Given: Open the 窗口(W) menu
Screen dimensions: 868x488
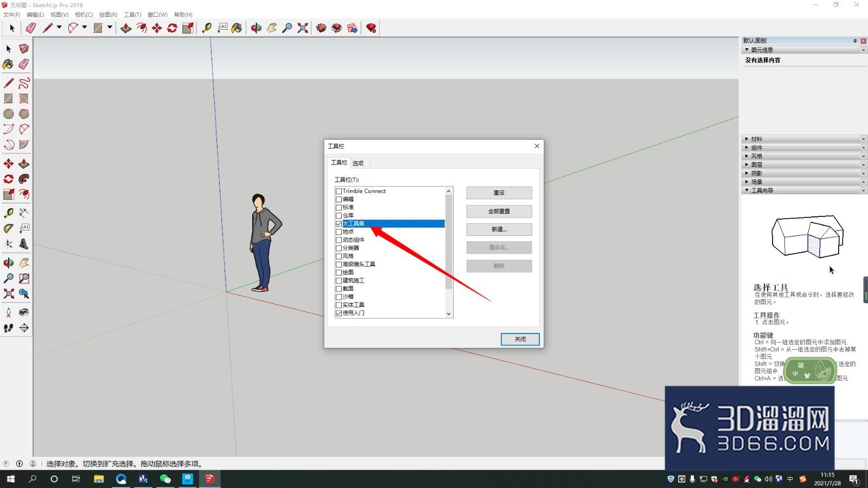Looking at the screenshot, I should point(157,15).
